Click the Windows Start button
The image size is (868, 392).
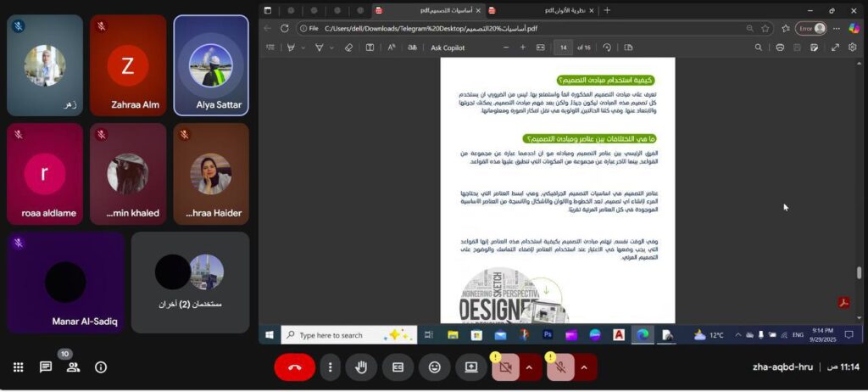pos(270,335)
